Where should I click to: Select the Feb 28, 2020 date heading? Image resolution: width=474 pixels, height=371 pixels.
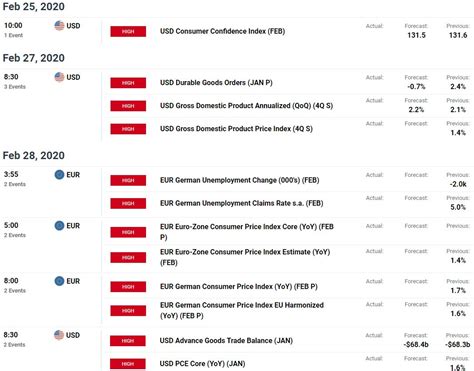pyautogui.click(x=34, y=156)
